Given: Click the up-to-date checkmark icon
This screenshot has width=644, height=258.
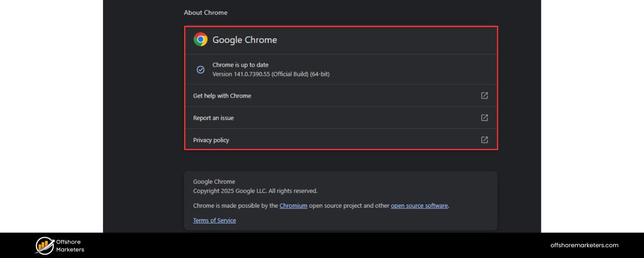Looking at the screenshot, I should coord(200,70).
